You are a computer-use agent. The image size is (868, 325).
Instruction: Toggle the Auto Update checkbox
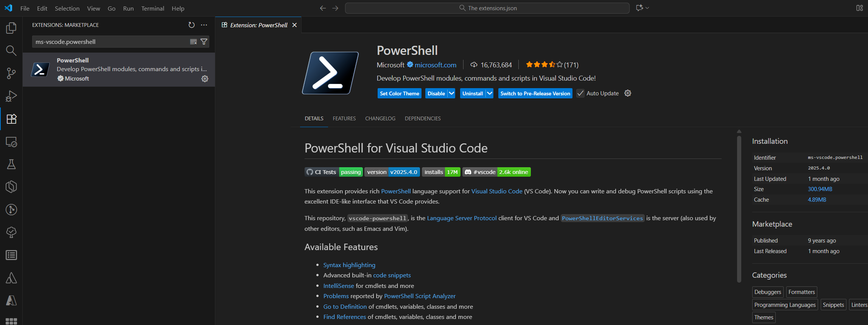pyautogui.click(x=580, y=93)
